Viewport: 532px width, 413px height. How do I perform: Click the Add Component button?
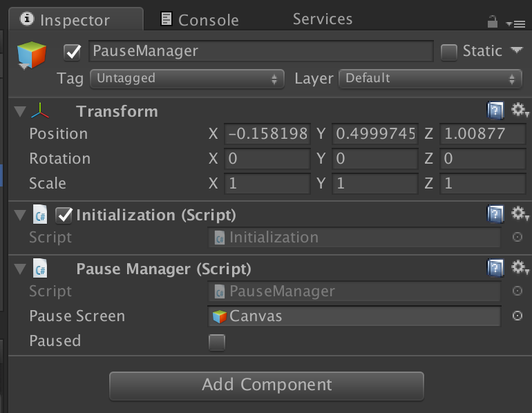266,385
